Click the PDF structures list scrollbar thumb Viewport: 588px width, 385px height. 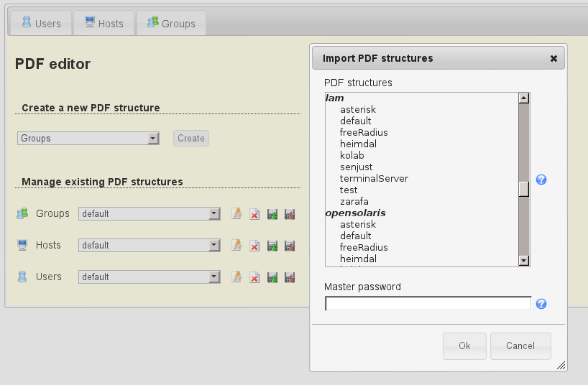[x=524, y=188]
